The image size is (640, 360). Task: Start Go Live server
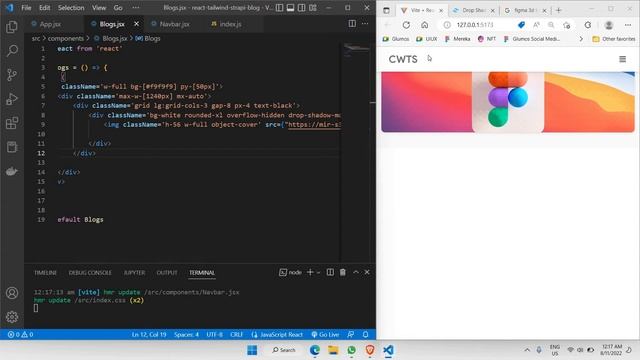pyautogui.click(x=325, y=334)
